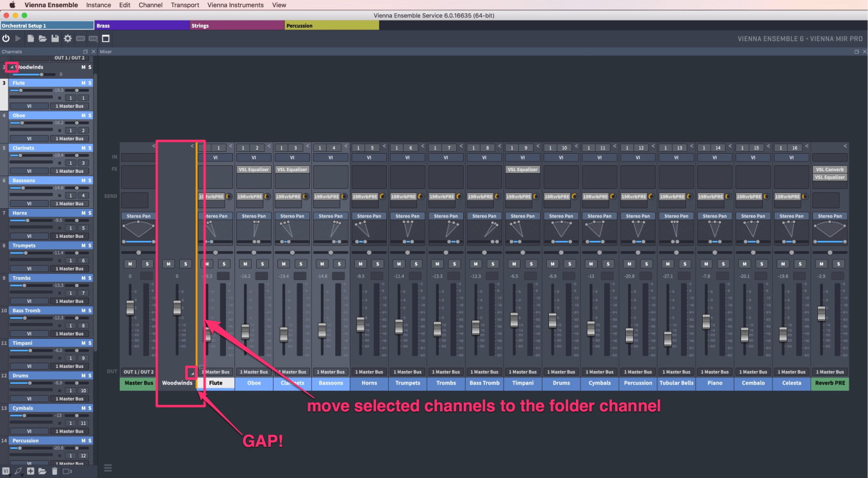The image size is (868, 478).
Task: Close the Channels panel
Action: click(94, 51)
